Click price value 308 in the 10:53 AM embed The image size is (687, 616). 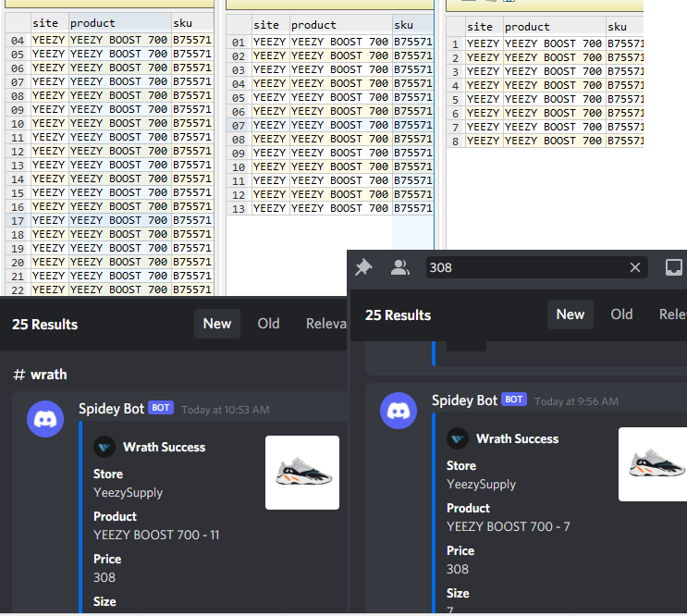point(104,577)
